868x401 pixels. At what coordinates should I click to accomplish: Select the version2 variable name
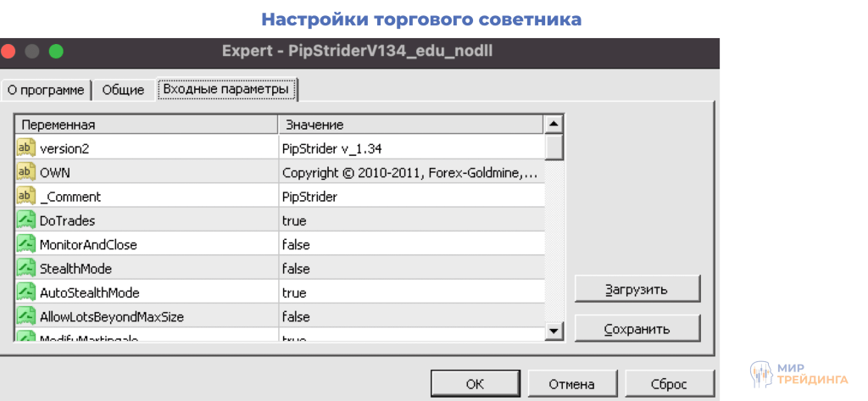point(64,149)
